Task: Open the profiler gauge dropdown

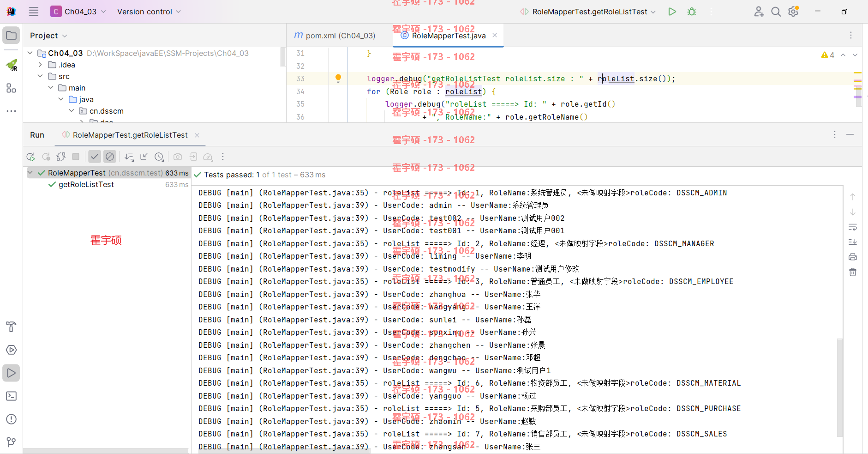Action: pyautogui.click(x=208, y=157)
